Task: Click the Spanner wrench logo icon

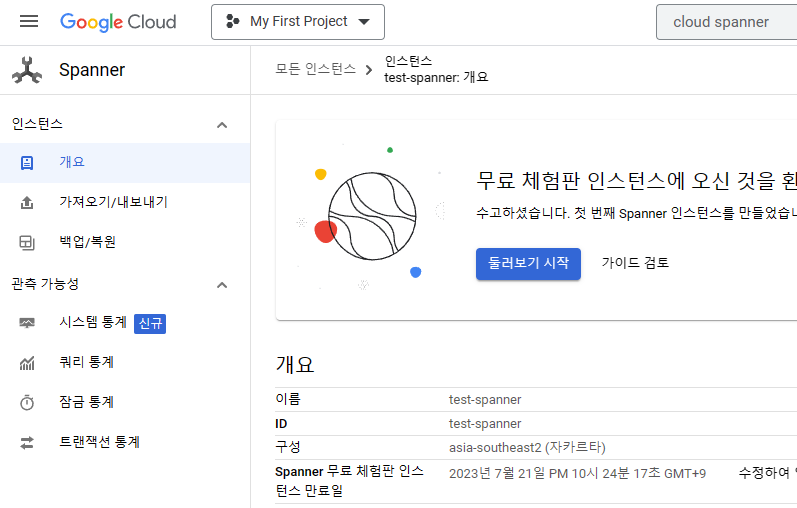Action: (x=27, y=70)
